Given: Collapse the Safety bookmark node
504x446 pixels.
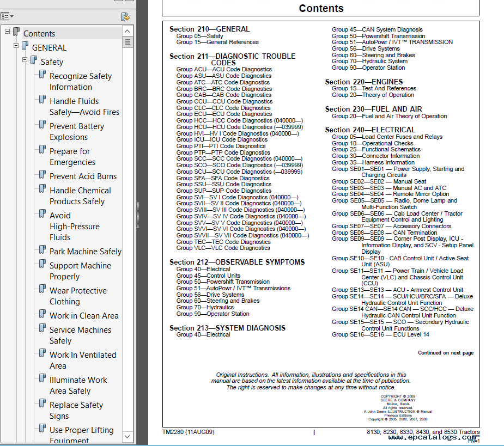Looking at the screenshot, I should [25, 60].
